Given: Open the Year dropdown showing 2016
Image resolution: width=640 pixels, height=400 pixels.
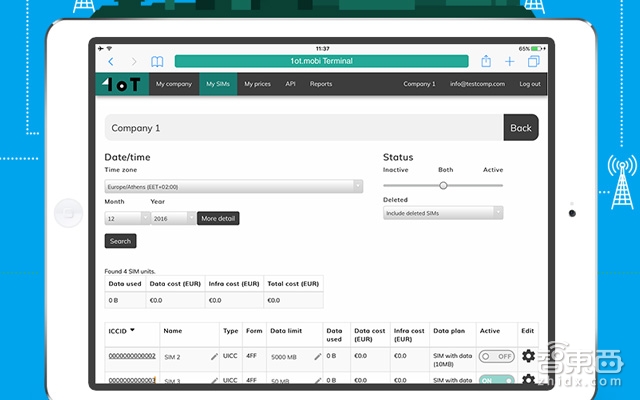Looking at the screenshot, I should pyautogui.click(x=173, y=218).
